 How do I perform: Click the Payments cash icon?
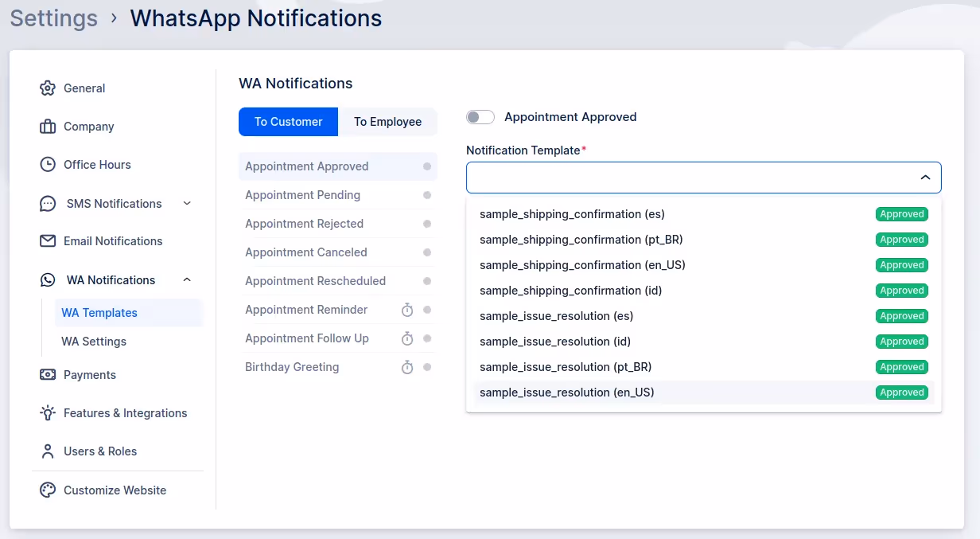(x=48, y=375)
